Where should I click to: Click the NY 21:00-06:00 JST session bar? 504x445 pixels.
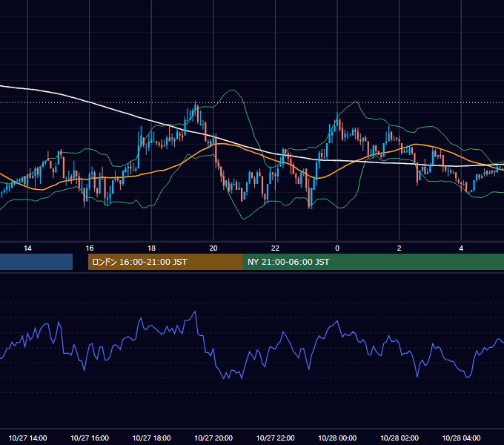[373, 262]
